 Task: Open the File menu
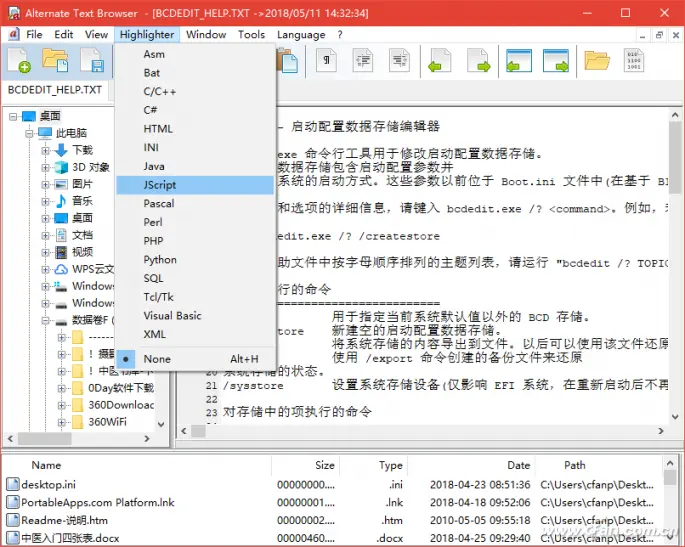[x=34, y=35]
